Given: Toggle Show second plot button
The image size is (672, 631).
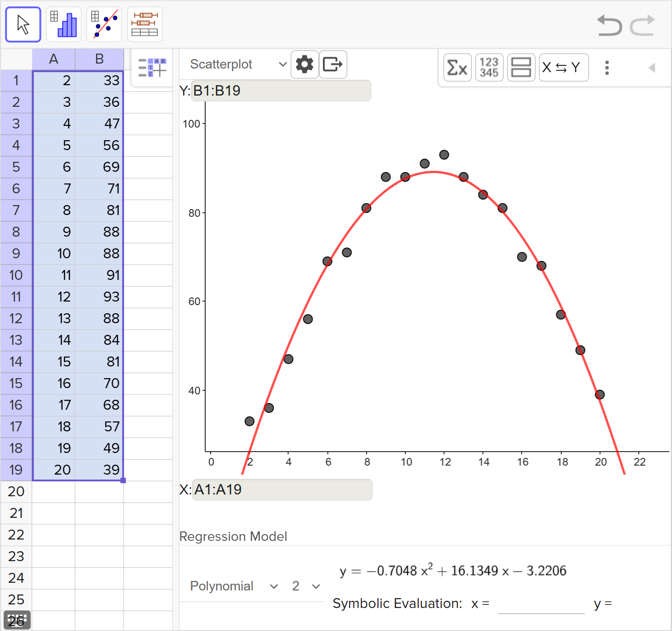Looking at the screenshot, I should (521, 68).
